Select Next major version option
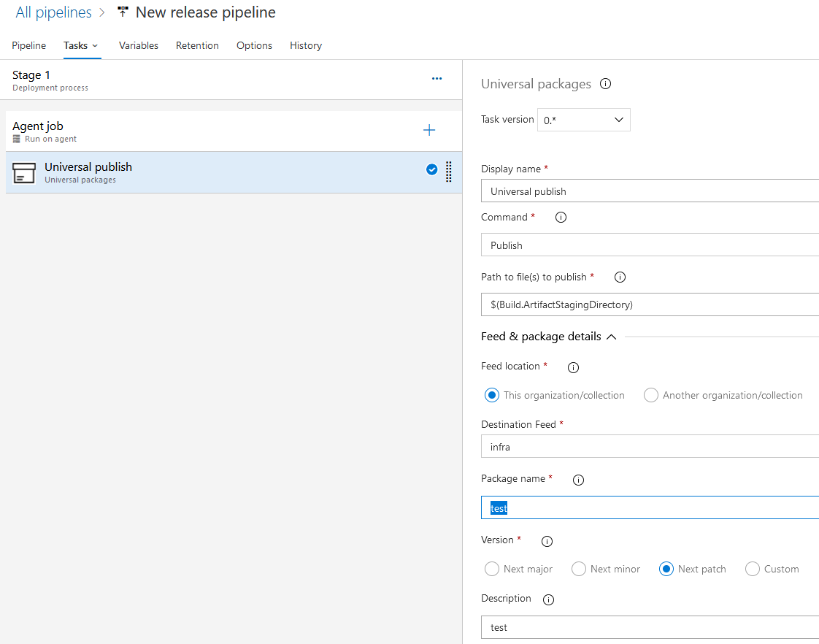 coord(491,568)
